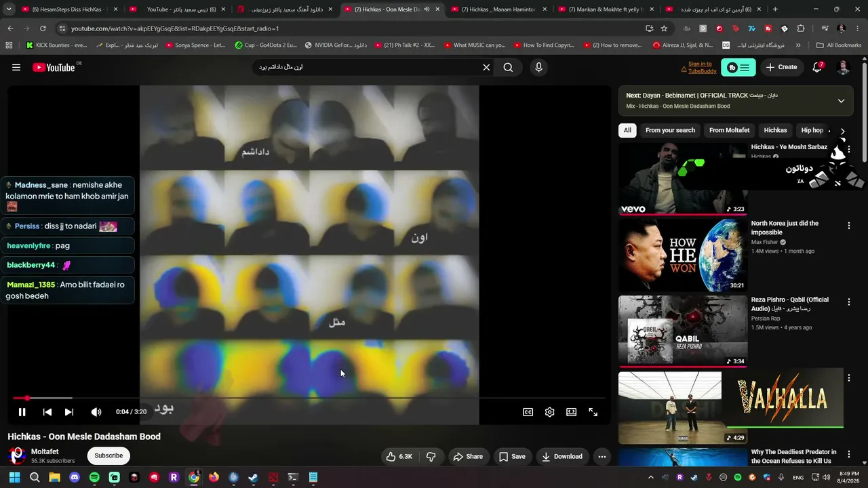Select the All filter chip
Screen dimensions: 868x488
pos(627,130)
